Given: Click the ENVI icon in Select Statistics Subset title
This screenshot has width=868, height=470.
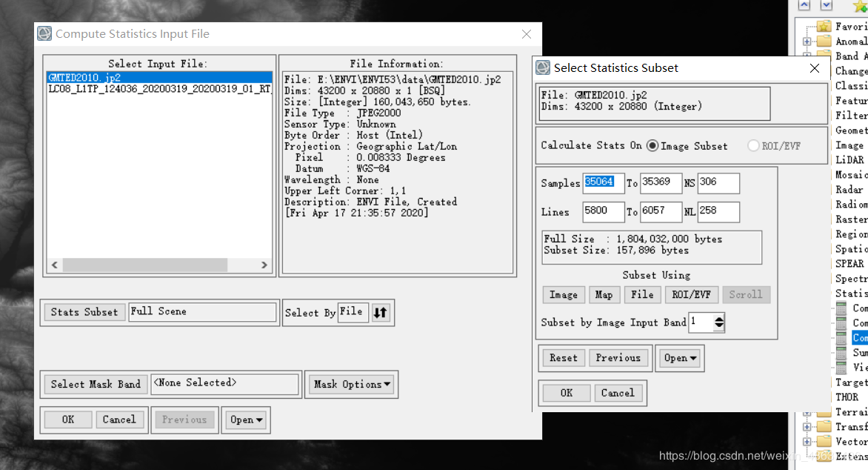Looking at the screenshot, I should pyautogui.click(x=543, y=67).
